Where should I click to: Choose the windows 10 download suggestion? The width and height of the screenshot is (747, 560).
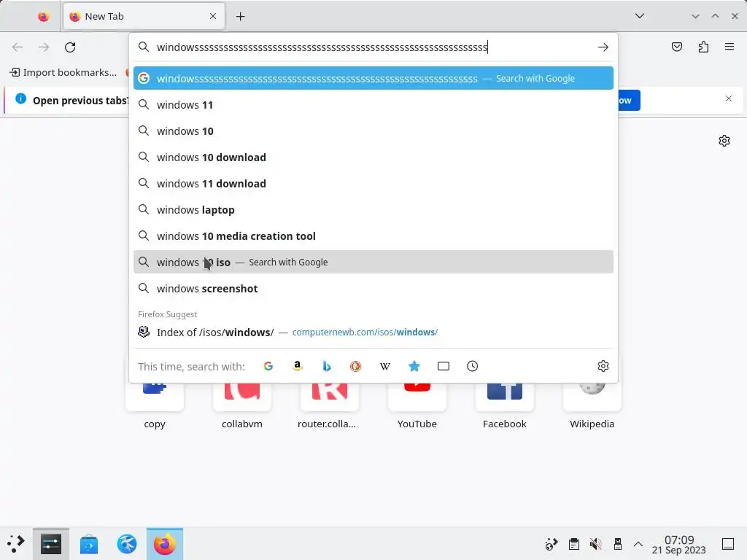[373, 157]
